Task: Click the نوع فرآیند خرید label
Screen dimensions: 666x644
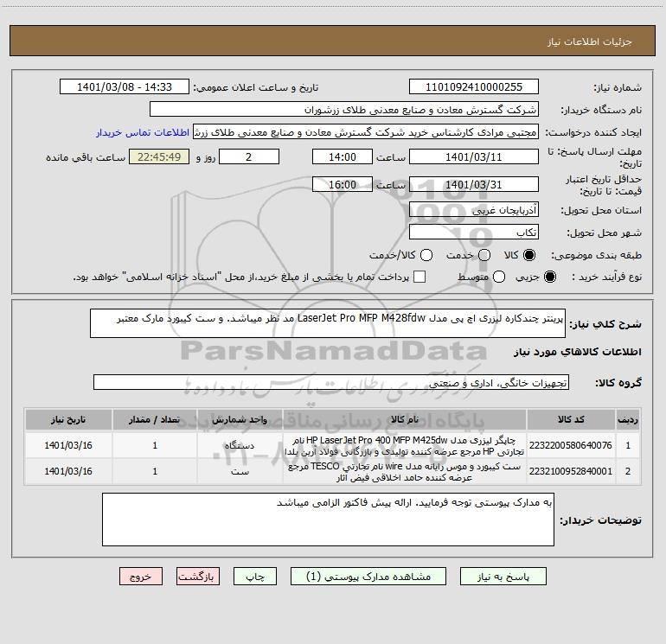Action: [x=606, y=277]
